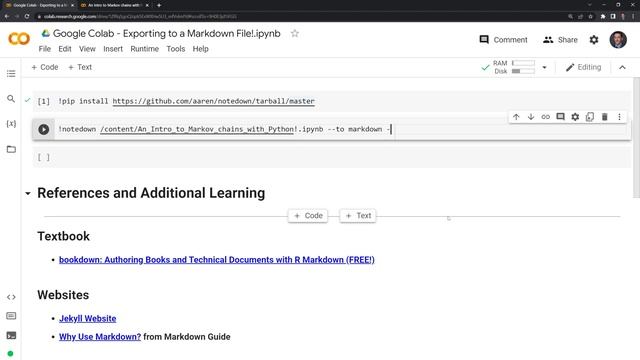Viewport: 640px width, 360px height.
Task: Click the RAM usage bar
Action: [x=523, y=63]
